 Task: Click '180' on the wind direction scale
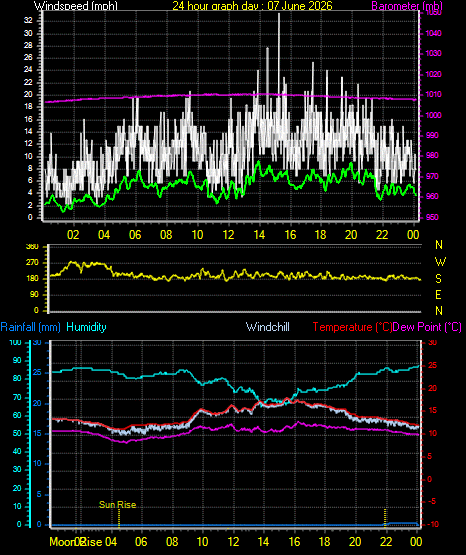click(33, 279)
